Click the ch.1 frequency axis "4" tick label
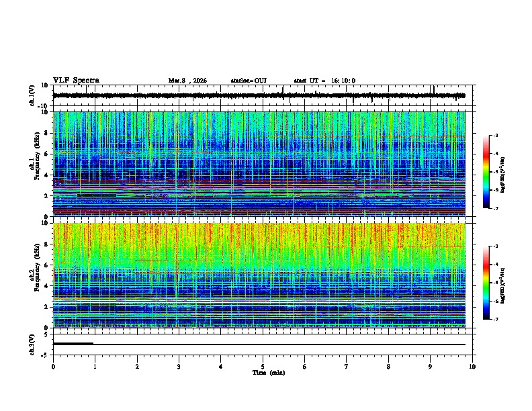Image resolution: width=532 pixels, height=411 pixels. pyautogui.click(x=46, y=175)
